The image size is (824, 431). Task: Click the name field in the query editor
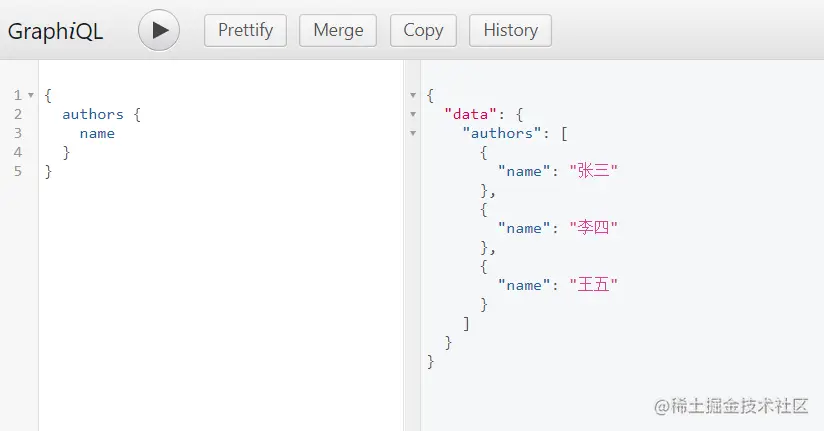coord(97,133)
